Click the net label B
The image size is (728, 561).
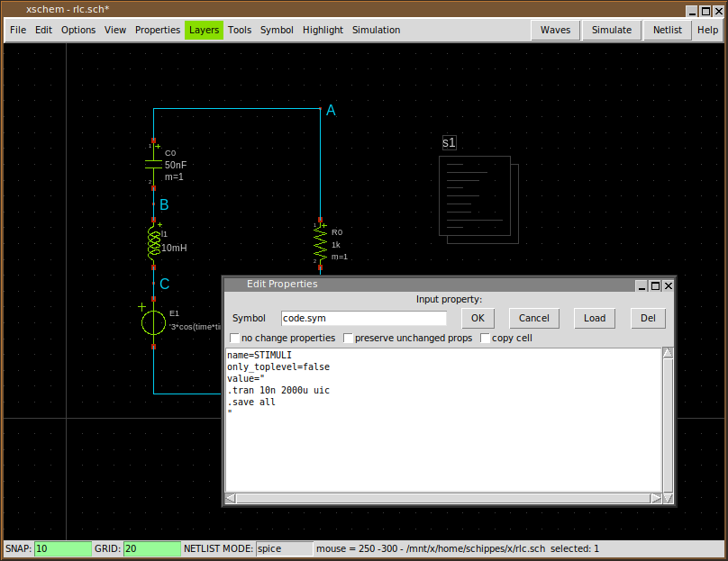click(164, 205)
